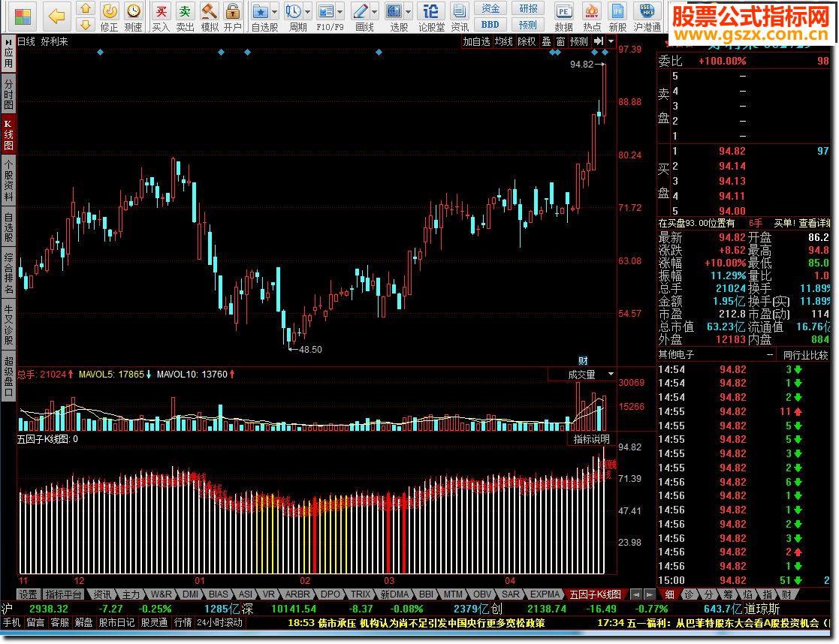Image resolution: width=839 pixels, height=644 pixels.
Task: Select the MACD-row W&R indicator tab
Action: tap(161, 594)
